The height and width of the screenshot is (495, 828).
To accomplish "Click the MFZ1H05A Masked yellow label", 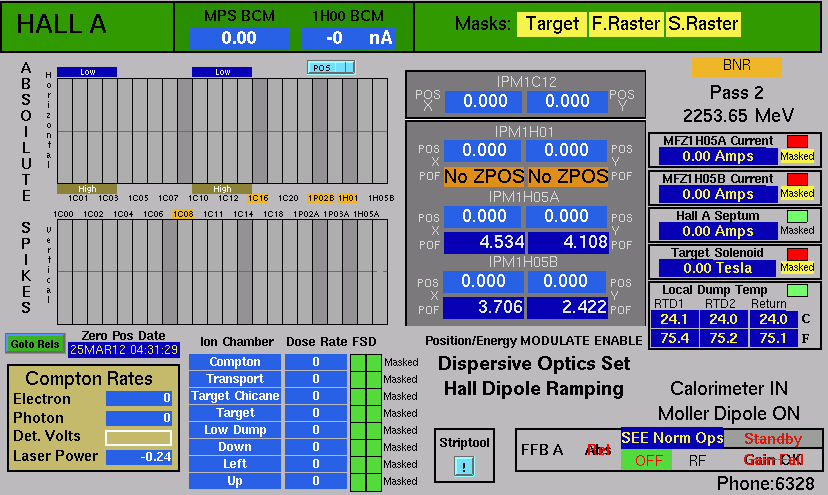I will 797,156.
